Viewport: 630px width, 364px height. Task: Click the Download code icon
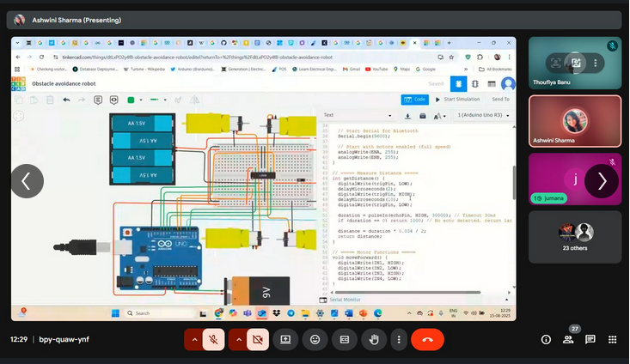[407, 116]
